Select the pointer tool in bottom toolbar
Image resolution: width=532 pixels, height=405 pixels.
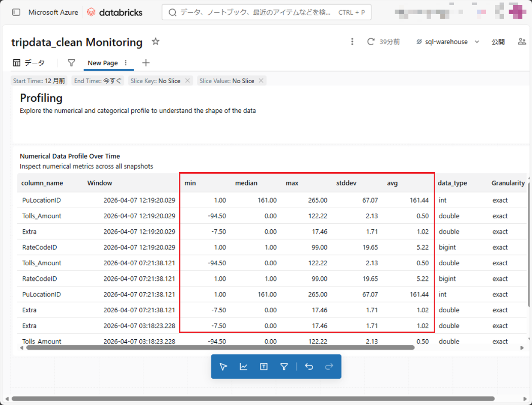(x=223, y=367)
